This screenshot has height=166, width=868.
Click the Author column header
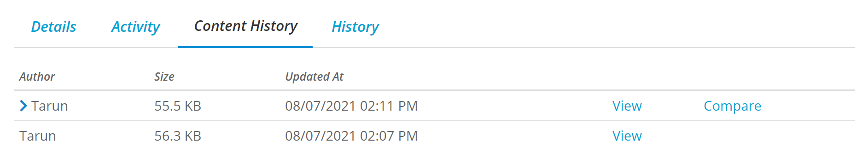coord(37,77)
